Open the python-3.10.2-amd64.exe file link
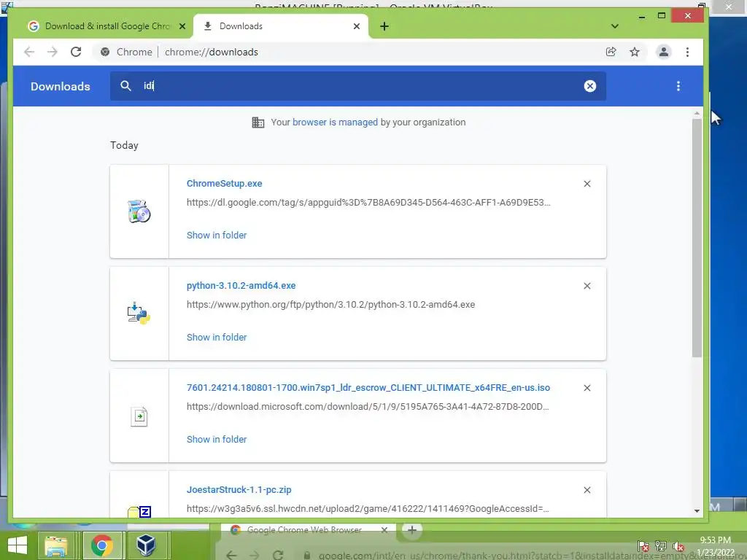This screenshot has width=747, height=560. [241, 285]
